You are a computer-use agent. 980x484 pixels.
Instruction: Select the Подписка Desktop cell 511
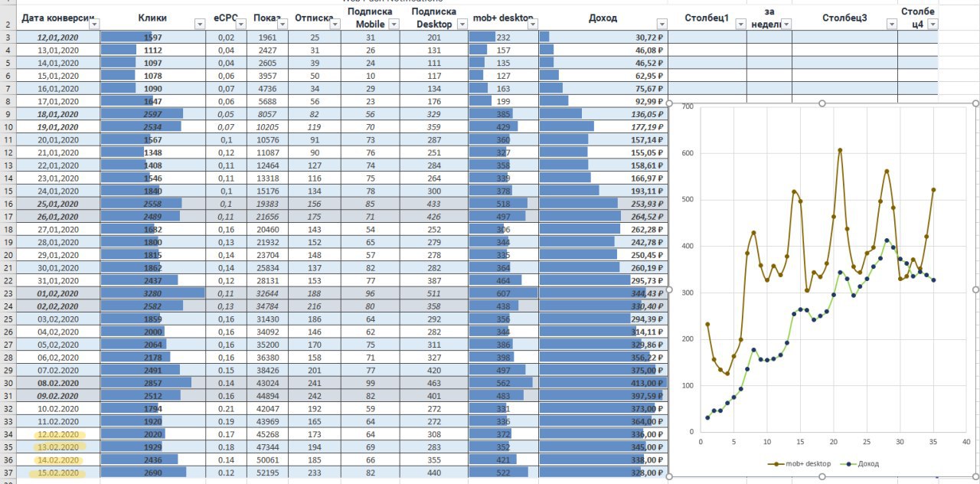tap(434, 293)
